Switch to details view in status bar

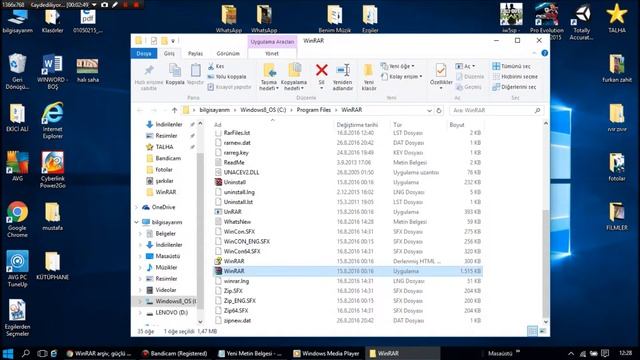pyautogui.click(x=532, y=331)
